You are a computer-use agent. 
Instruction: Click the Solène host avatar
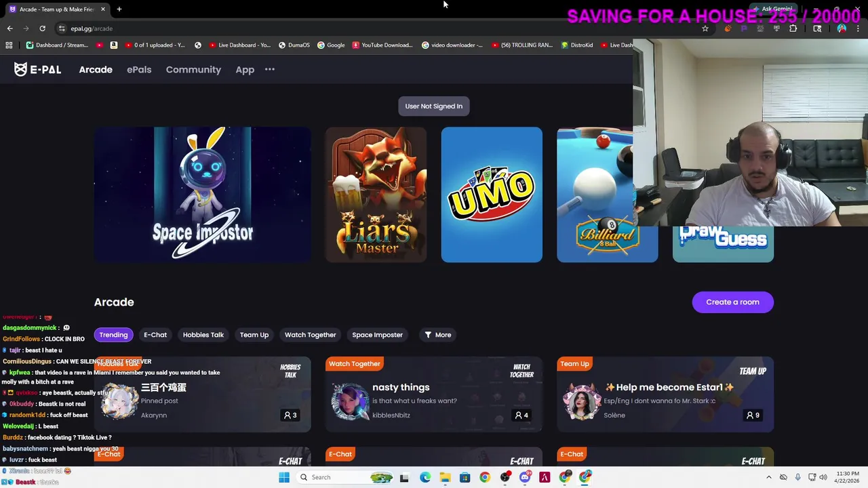[581, 401]
